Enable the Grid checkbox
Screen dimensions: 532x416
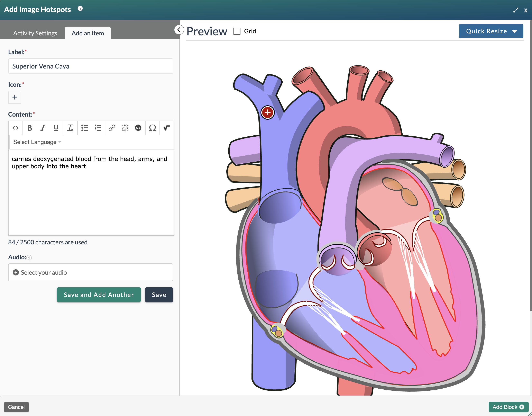tap(237, 31)
